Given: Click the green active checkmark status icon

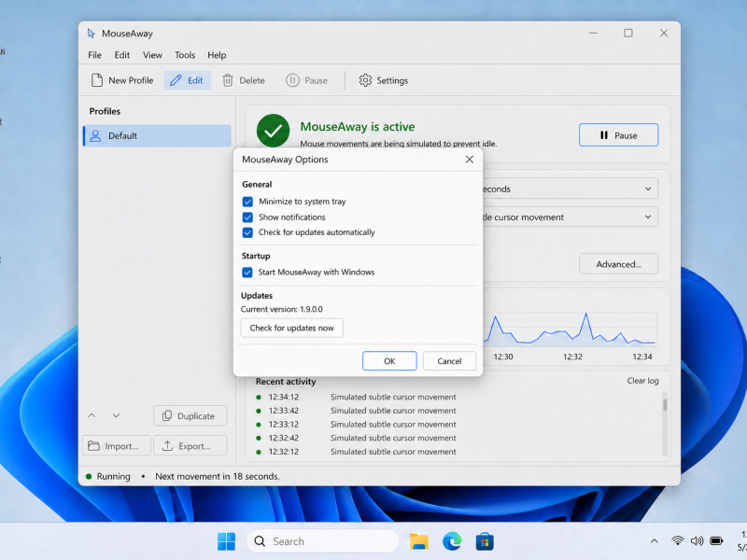Looking at the screenshot, I should 273,131.
